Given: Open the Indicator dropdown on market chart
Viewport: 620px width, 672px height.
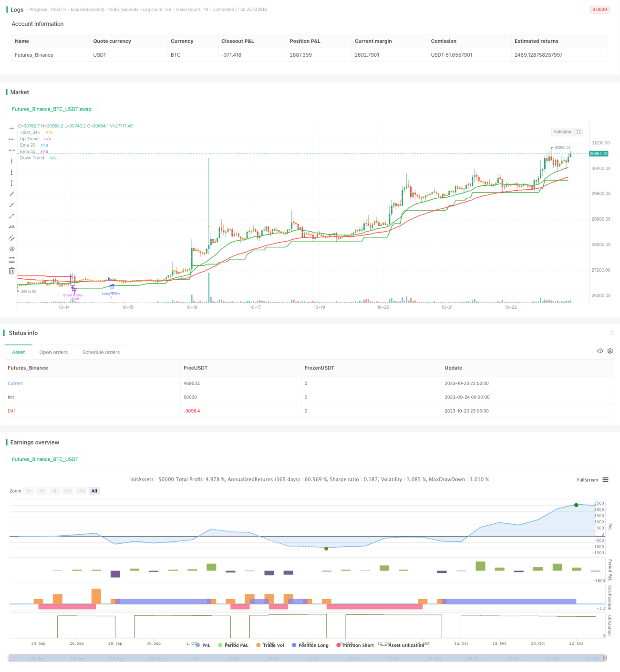Looking at the screenshot, I should click(x=563, y=132).
